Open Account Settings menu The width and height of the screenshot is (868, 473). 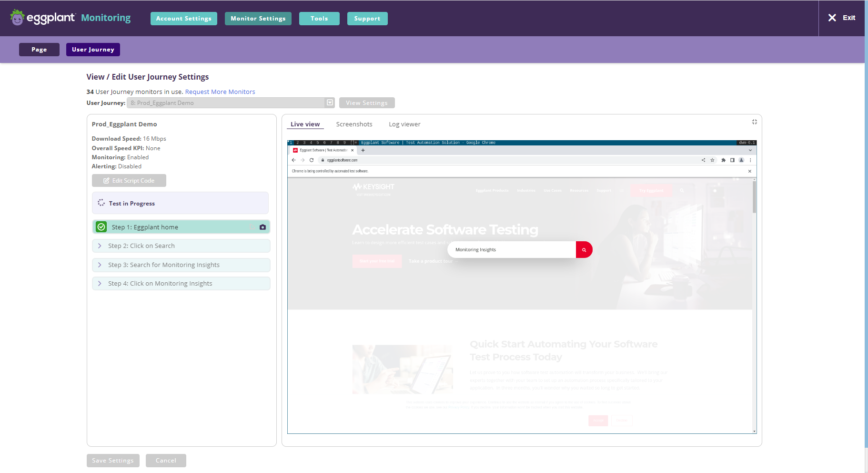(184, 19)
